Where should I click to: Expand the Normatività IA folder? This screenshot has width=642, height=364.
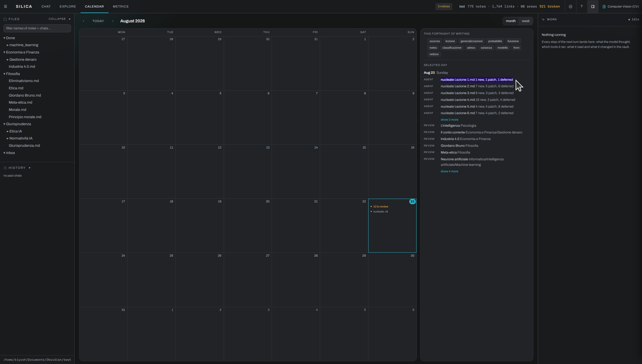[20, 138]
